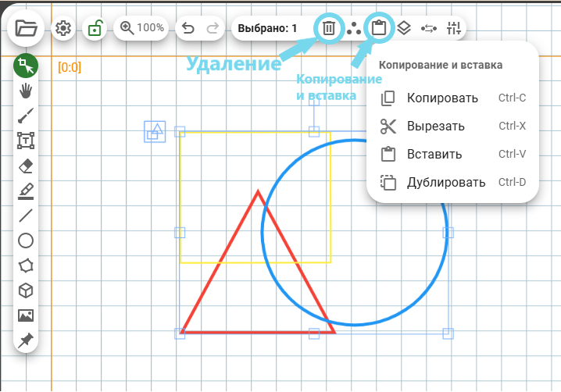The height and width of the screenshot is (392, 561).
Task: Choose Копировать from the menu
Action: pos(441,98)
